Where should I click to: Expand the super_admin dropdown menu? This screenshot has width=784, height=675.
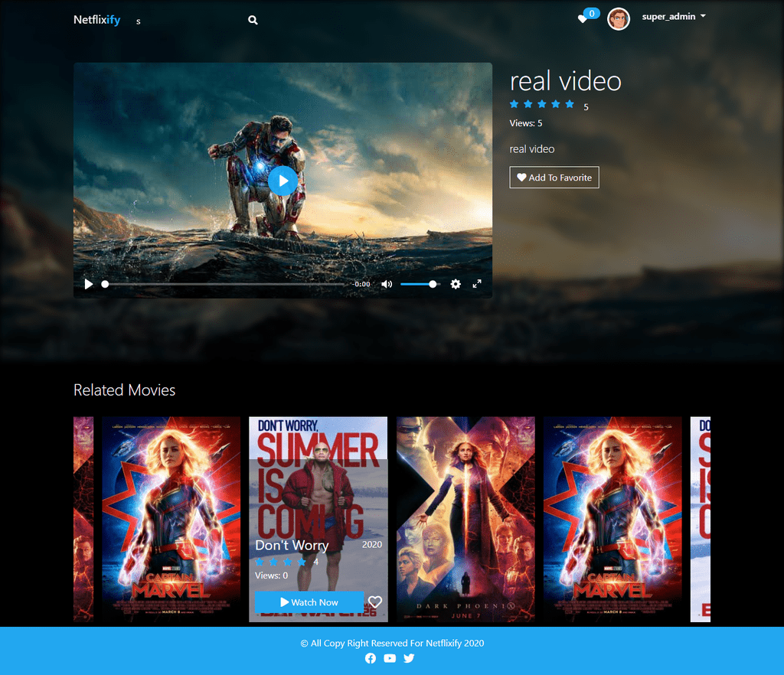point(674,17)
